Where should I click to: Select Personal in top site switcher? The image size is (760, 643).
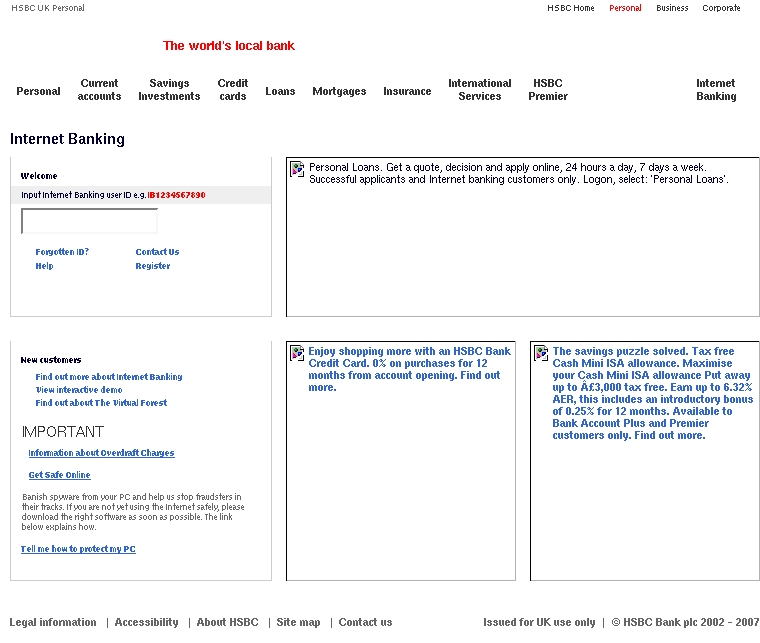(x=625, y=8)
